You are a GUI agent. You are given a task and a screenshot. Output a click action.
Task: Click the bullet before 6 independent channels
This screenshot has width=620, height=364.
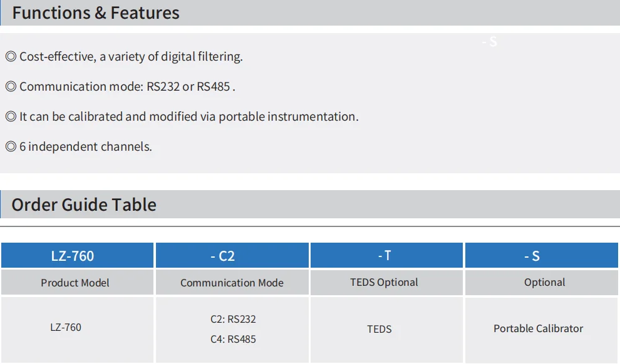[x=11, y=147]
